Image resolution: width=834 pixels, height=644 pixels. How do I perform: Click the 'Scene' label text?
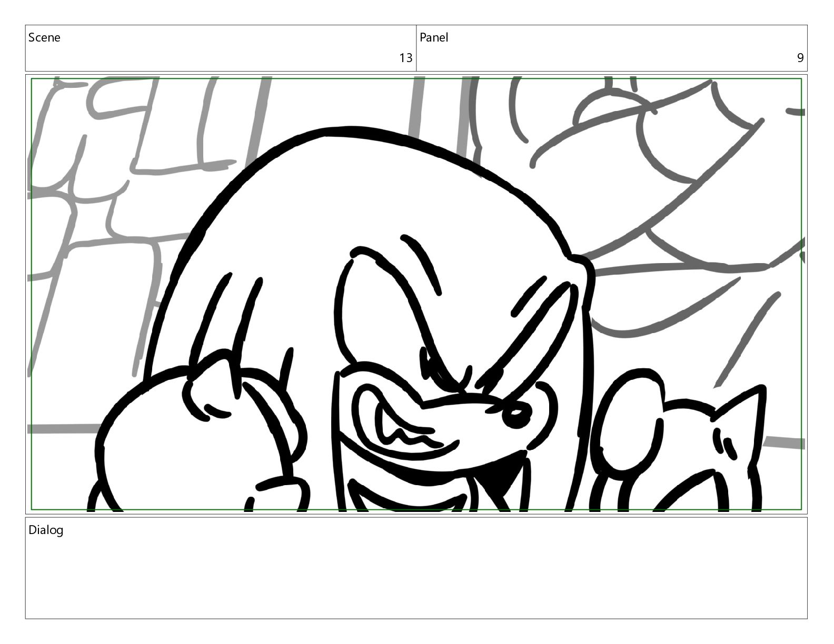click(44, 37)
